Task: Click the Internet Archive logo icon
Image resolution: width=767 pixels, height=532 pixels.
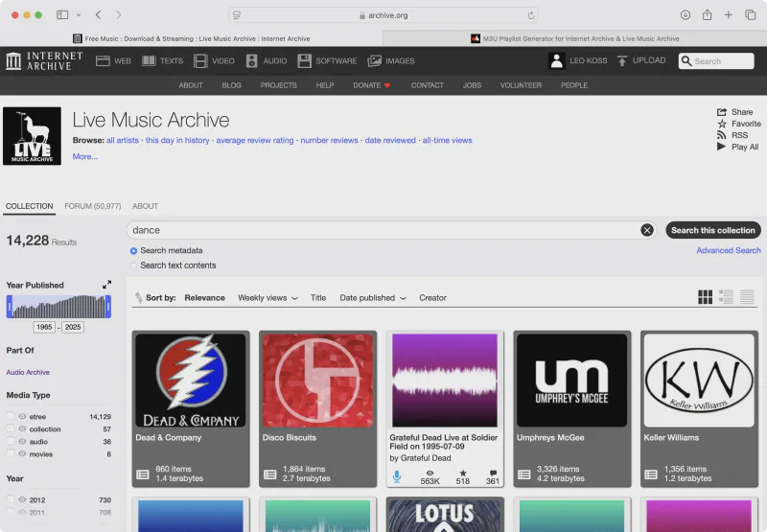Action: (x=13, y=61)
